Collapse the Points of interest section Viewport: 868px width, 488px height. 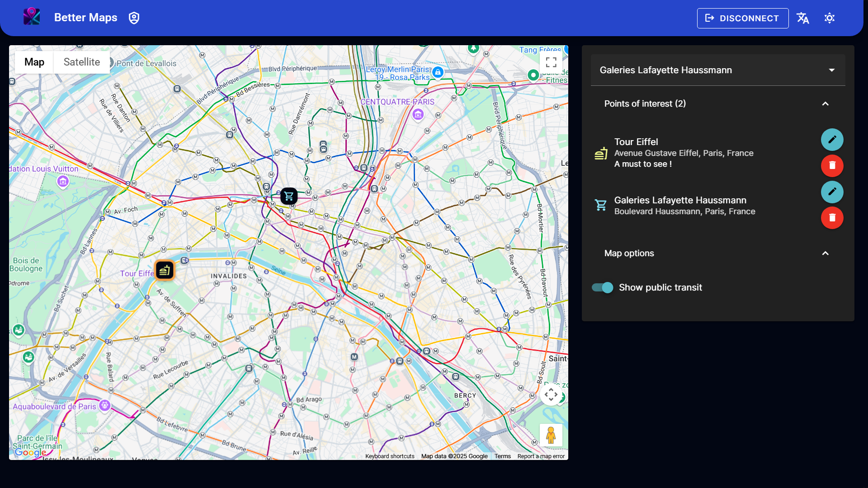[825, 104]
